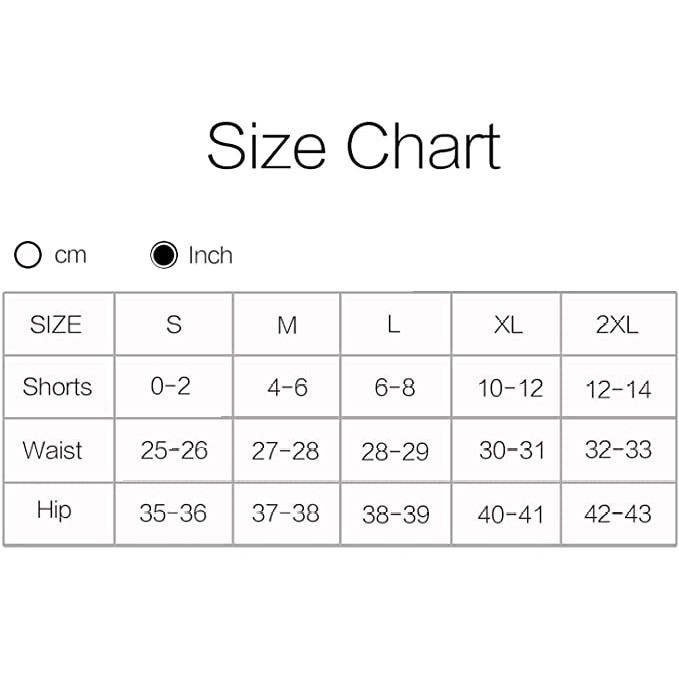
Task: Click the 28-29 waist measurement cell
Action: point(395,452)
